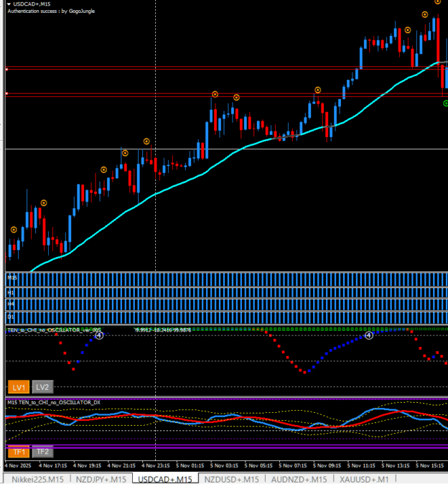Click the TEN_to_CHI_no_OSCILLATOR_ver_005 indicator label
Image resolution: width=448 pixels, height=484 pixels.
coord(50,330)
